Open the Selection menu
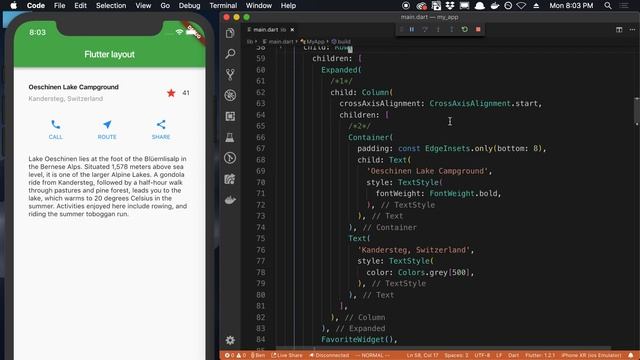Viewport: 640px width, 360px height. coord(111,5)
